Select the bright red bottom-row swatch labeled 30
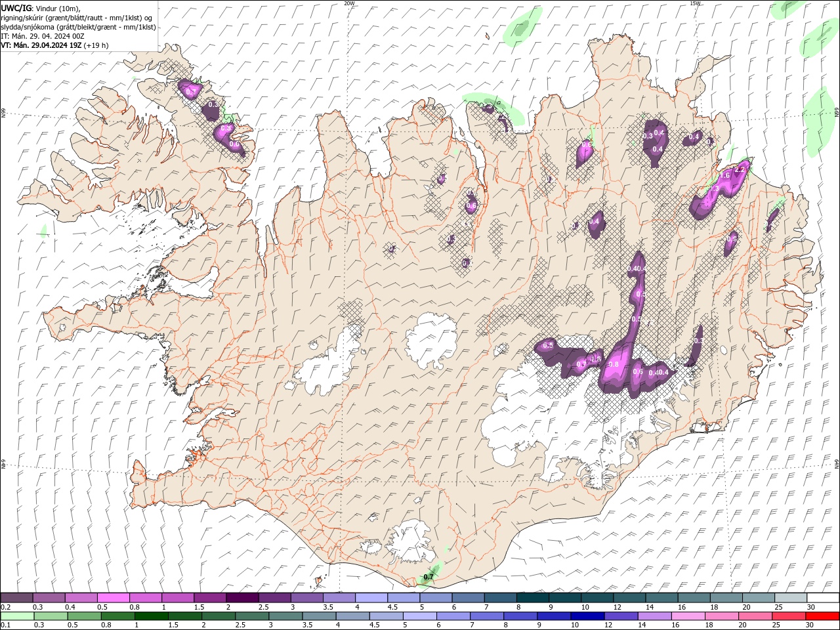The height and width of the screenshot is (630, 840). click(822, 616)
